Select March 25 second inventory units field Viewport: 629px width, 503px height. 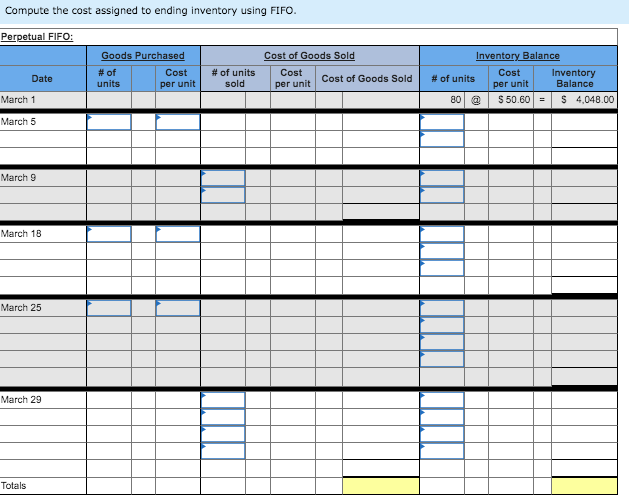click(442, 325)
